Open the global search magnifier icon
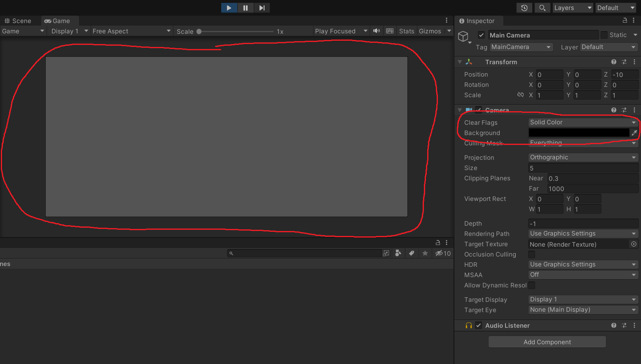641x364 pixels. [542, 7]
